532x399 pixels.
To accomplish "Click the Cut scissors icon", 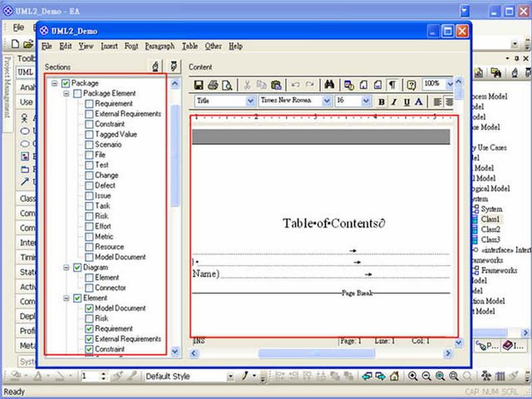I will [247, 85].
